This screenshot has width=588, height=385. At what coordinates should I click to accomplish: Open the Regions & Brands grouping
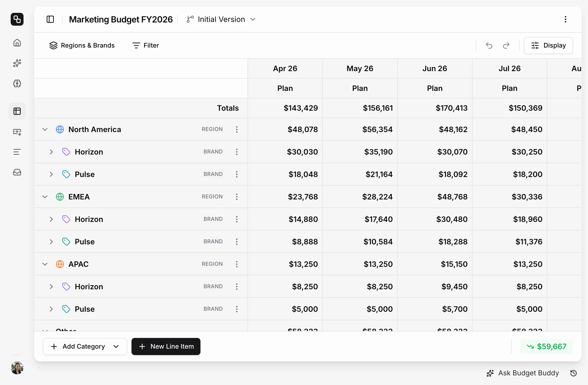[82, 45]
